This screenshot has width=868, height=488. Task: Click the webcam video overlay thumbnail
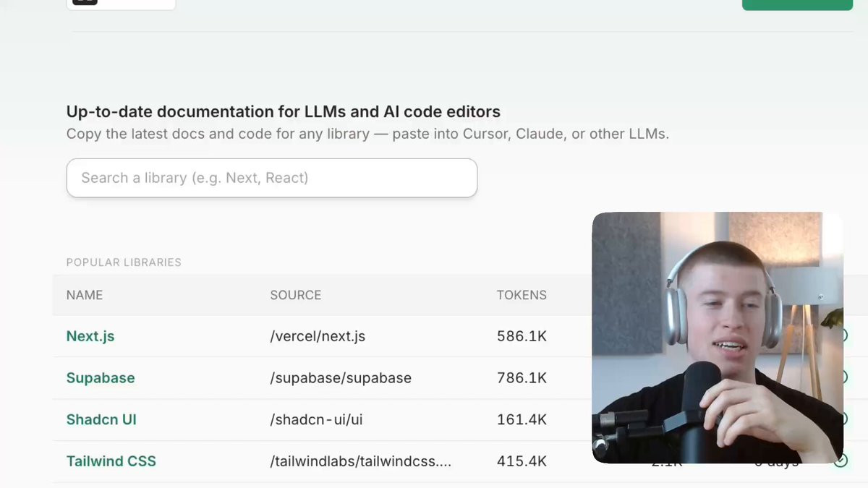[x=718, y=338]
